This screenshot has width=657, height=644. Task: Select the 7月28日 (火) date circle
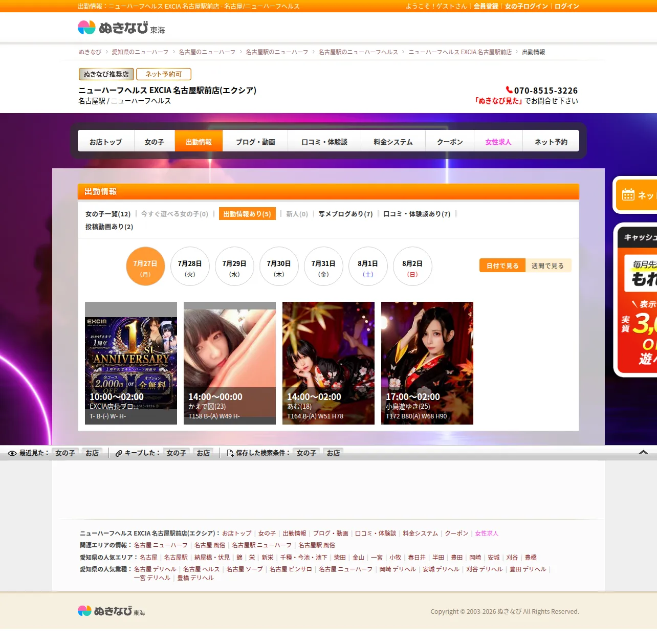(x=190, y=267)
